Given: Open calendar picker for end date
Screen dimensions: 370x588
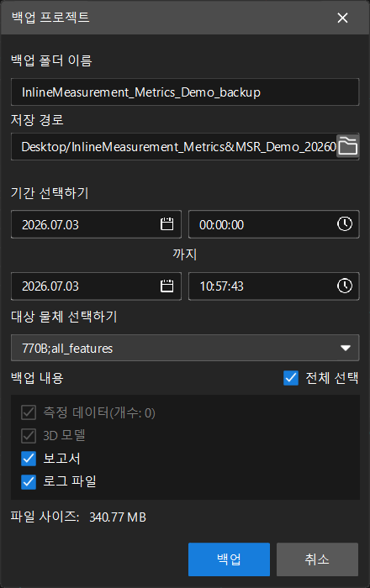Looking at the screenshot, I should pyautogui.click(x=167, y=286).
